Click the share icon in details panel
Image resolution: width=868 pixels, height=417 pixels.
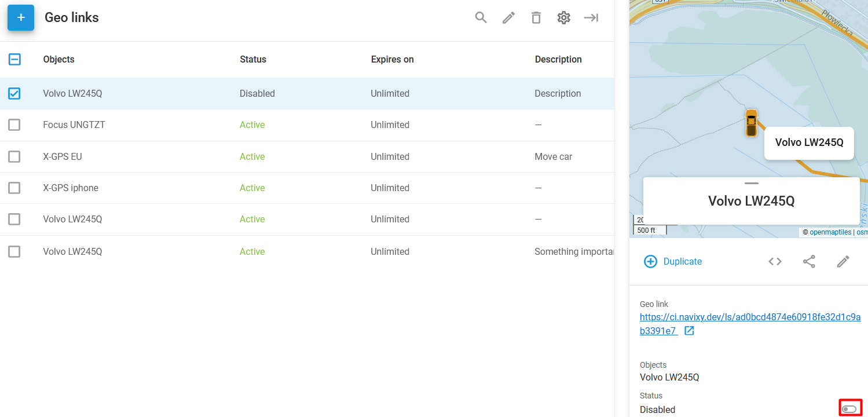pyautogui.click(x=809, y=262)
